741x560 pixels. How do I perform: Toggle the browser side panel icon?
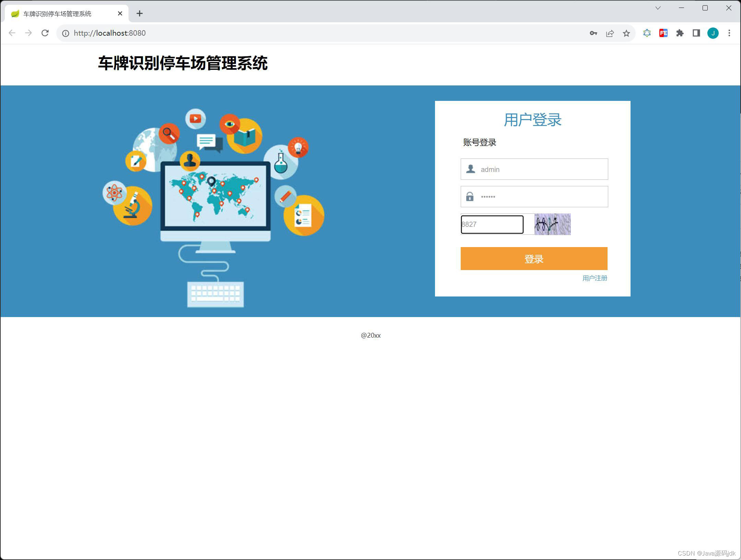[696, 33]
